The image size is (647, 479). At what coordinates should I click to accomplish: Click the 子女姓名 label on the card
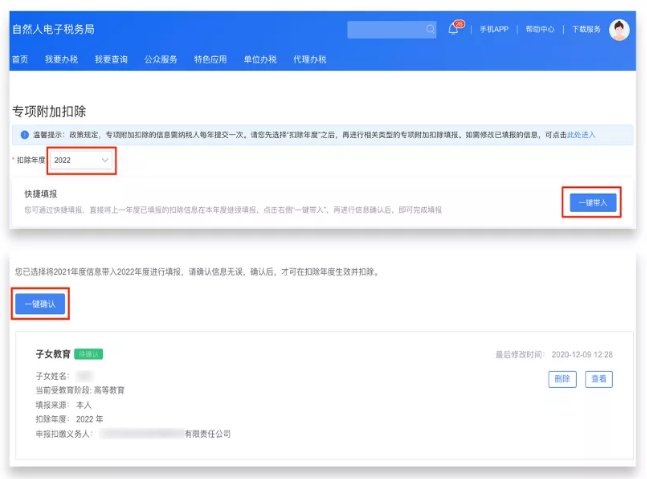[x=52, y=376]
